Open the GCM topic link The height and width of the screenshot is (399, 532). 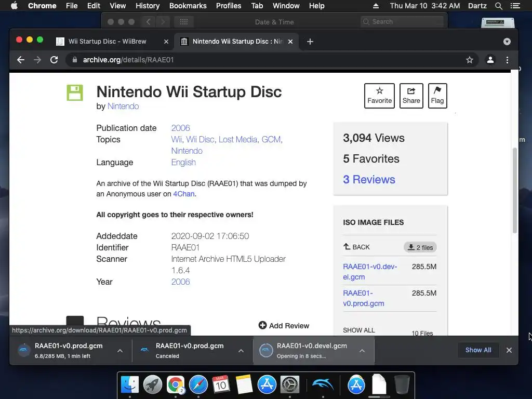pos(272,139)
